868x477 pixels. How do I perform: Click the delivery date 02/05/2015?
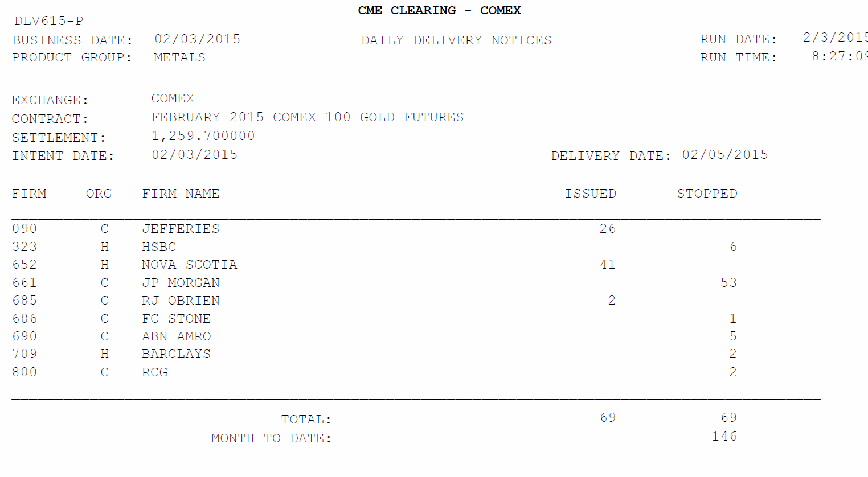click(x=725, y=155)
